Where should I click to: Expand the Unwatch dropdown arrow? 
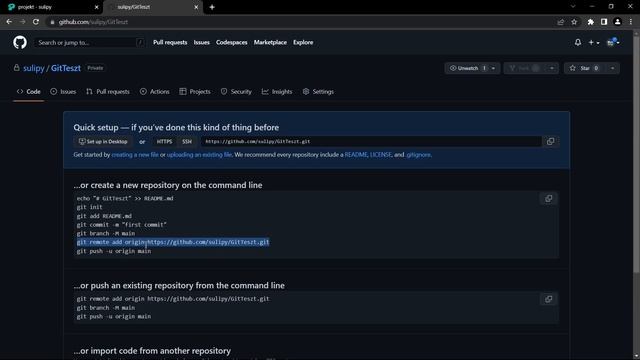(493, 68)
